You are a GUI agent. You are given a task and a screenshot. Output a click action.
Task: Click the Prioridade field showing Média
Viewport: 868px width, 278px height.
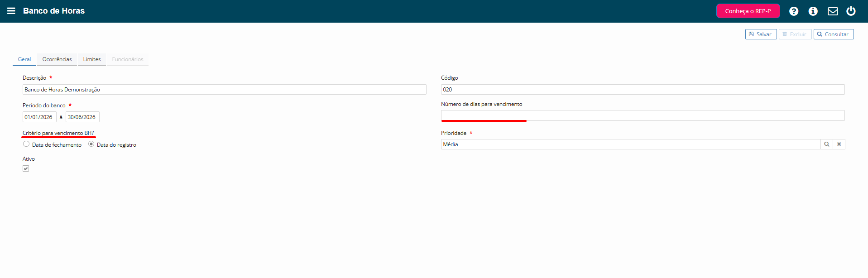[x=631, y=144]
